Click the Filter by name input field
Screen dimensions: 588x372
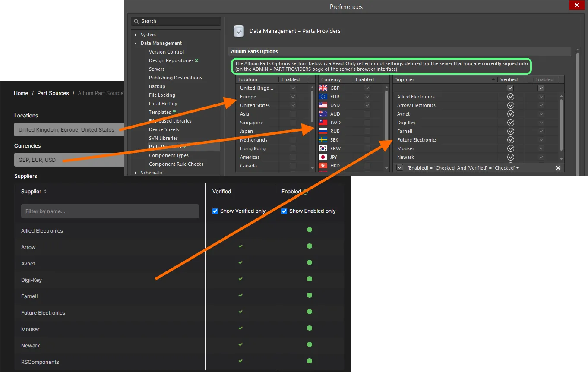click(110, 211)
